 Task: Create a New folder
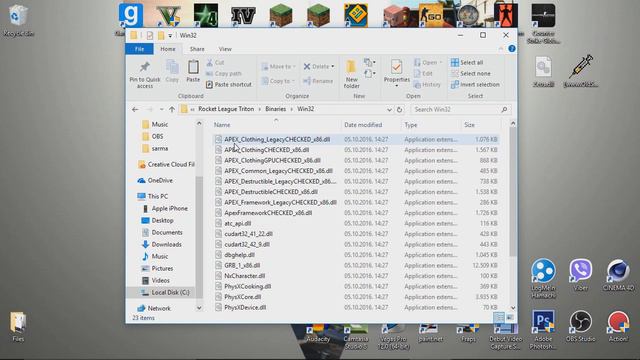[351, 74]
